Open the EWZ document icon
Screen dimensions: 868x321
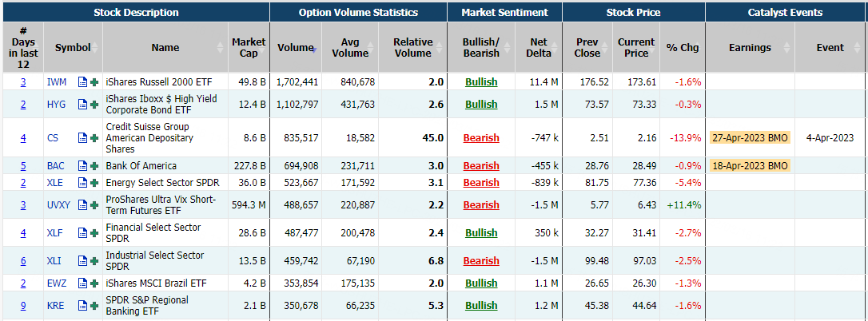click(82, 283)
